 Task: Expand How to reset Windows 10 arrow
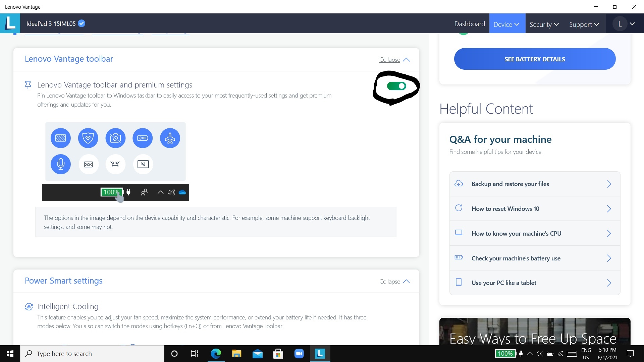click(x=609, y=209)
